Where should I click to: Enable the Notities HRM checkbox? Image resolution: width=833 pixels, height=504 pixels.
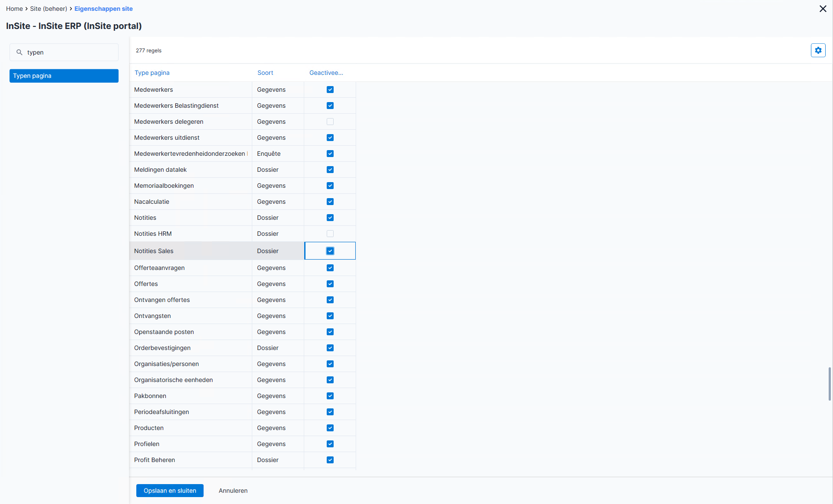point(330,234)
